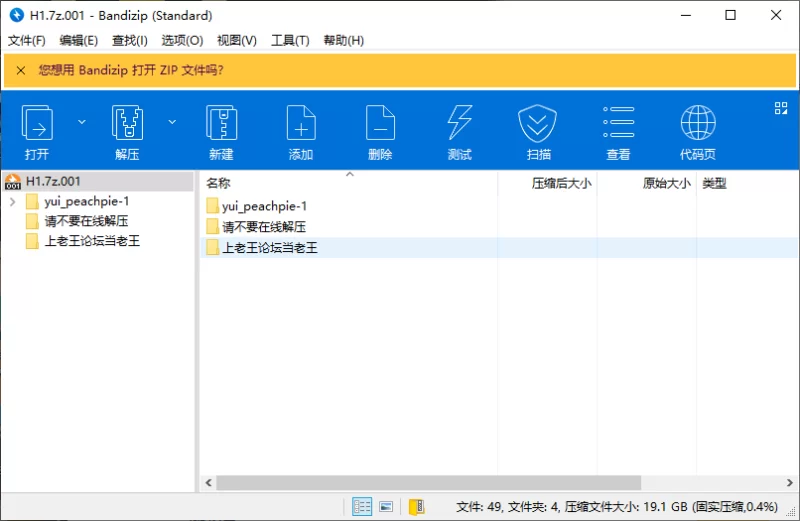Open the 选项(O) menu

click(x=182, y=41)
